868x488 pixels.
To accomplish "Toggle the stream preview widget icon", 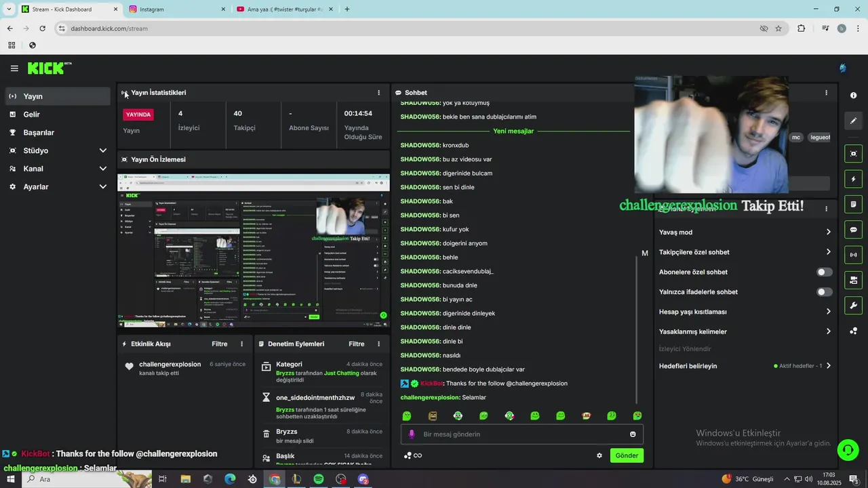I will 853,154.
